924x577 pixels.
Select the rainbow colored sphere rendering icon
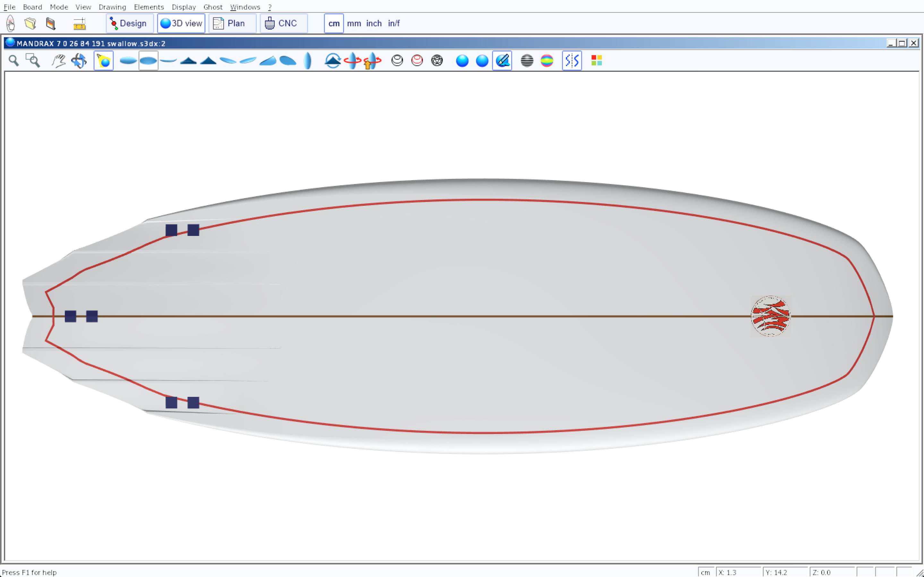547,61
